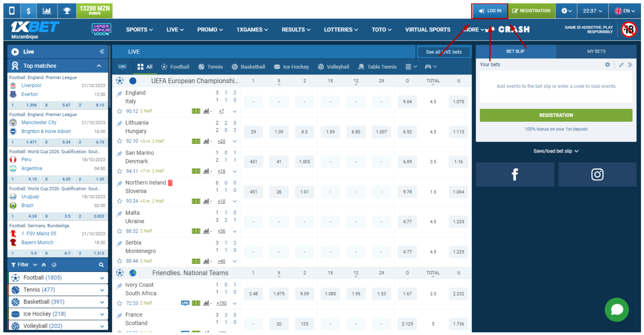Click the green REGISTRATION button in bet slip
This screenshot has height=335, width=644.
pos(556,115)
